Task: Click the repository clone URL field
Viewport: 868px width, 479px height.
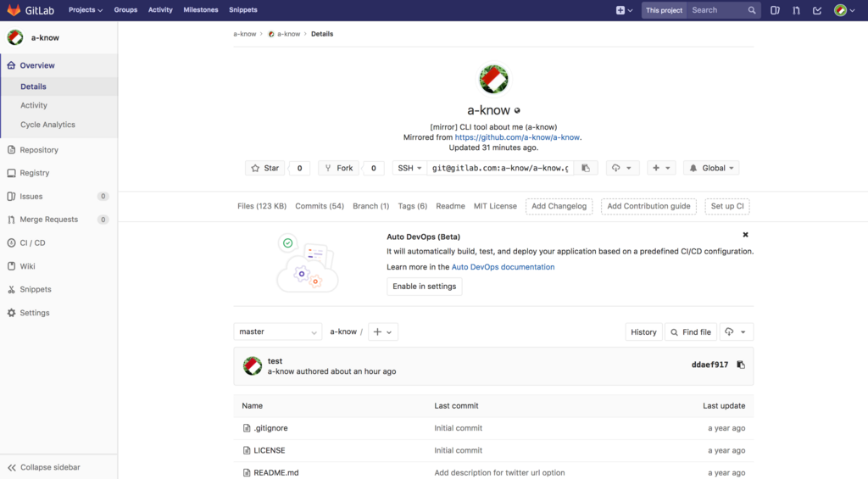Action: pos(500,168)
